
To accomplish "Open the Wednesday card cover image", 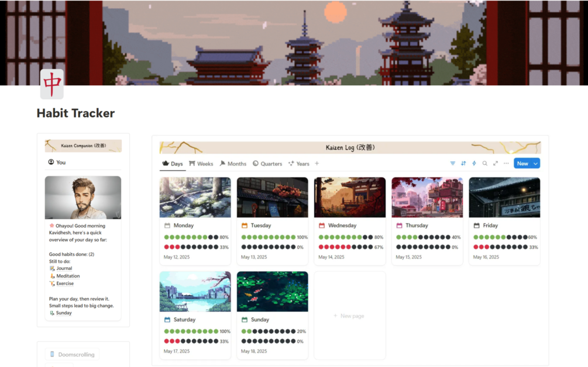I will [349, 198].
